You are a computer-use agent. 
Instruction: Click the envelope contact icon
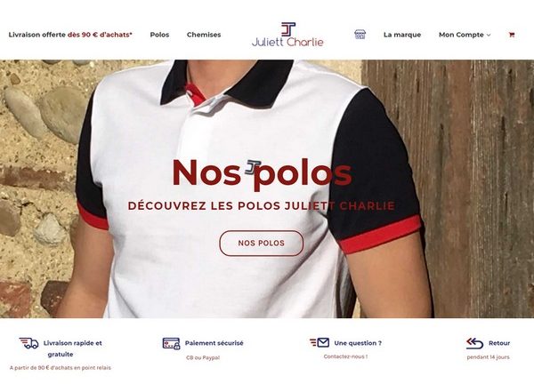pos(320,342)
